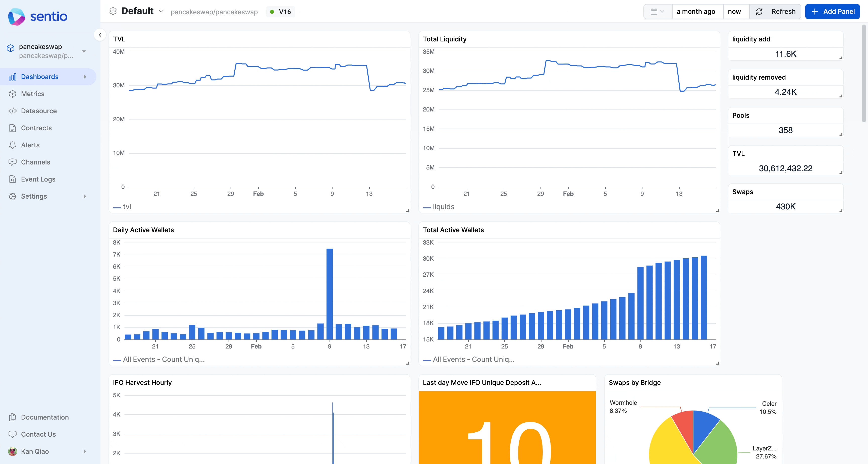Select Dashboards in the sidebar

point(40,77)
